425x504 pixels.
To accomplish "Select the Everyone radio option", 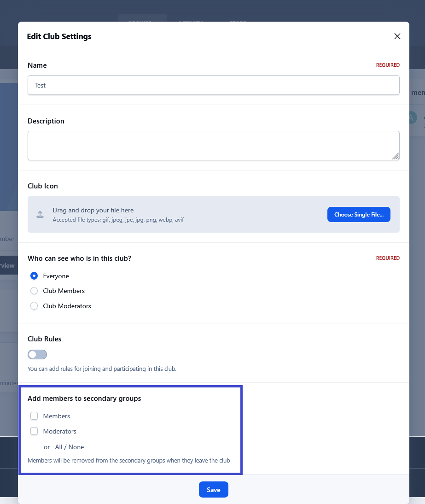I will pos(34,276).
